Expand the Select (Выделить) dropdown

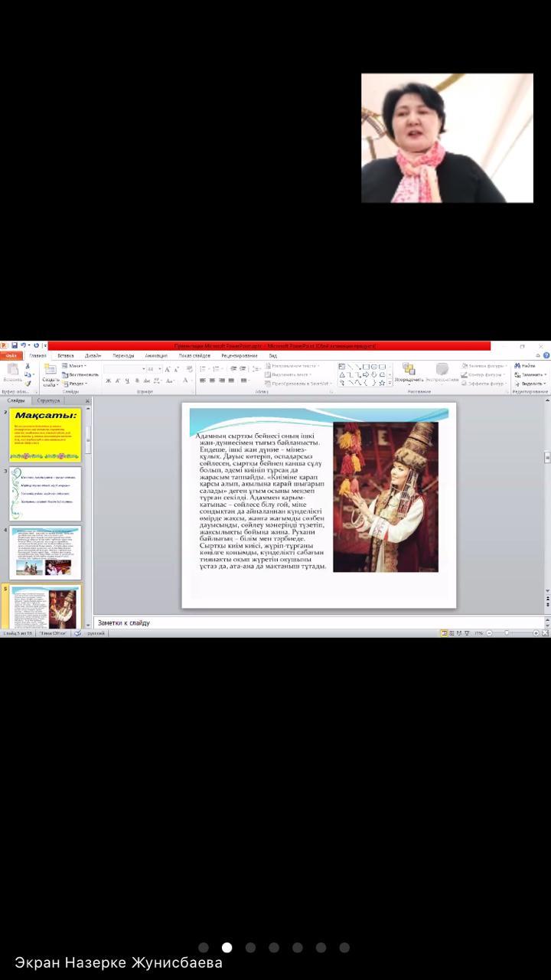[531, 384]
